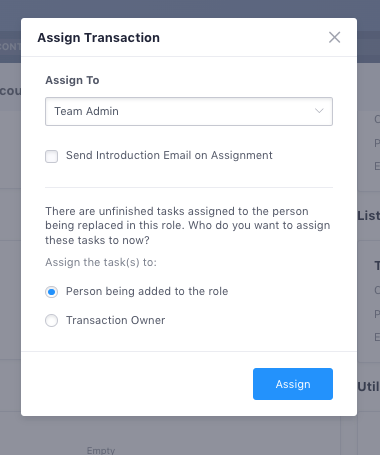Click the Assign the task(s) to: caption
380x455 pixels.
(x=101, y=262)
